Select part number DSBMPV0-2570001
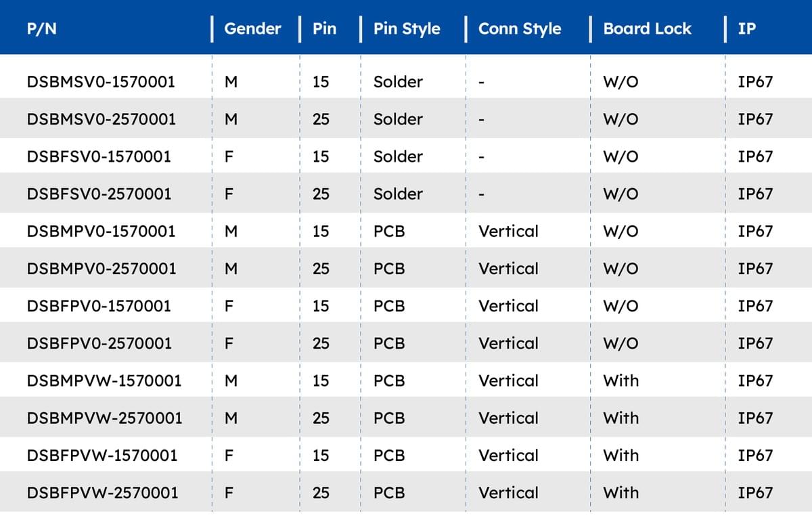This screenshot has height=528, width=812. pos(101,269)
